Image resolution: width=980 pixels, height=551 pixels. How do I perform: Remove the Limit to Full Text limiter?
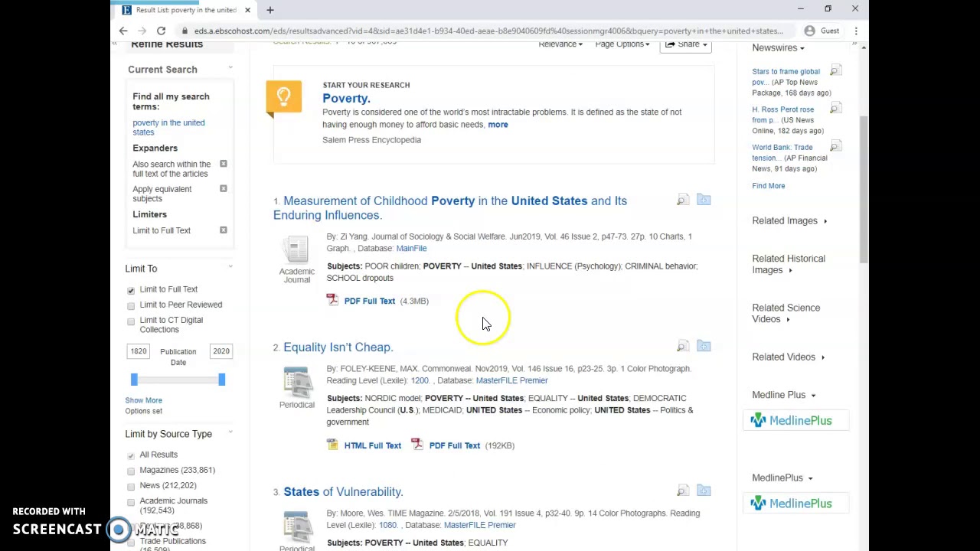224,230
